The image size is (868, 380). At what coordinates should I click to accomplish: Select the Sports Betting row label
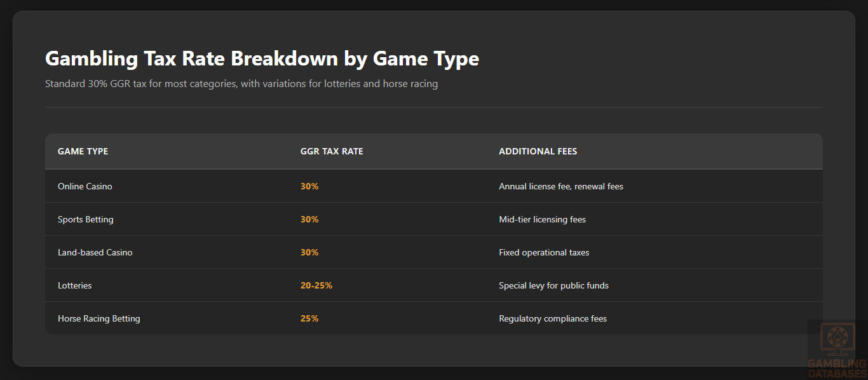(x=85, y=219)
